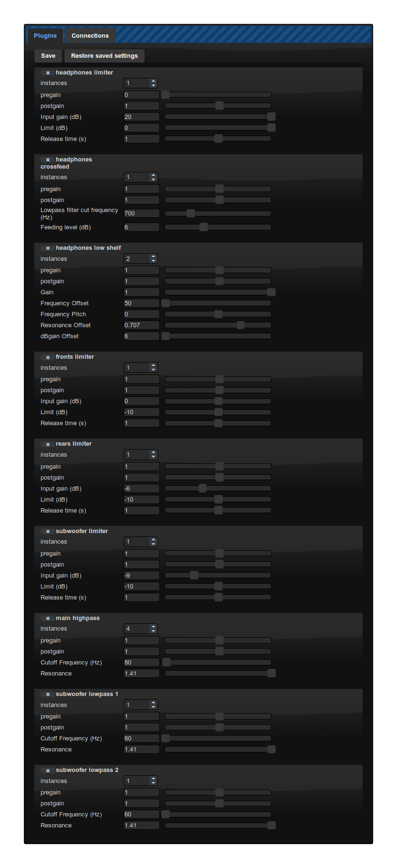Remove the headphones limiter plugin
This screenshot has height=868, width=397.
[48, 73]
